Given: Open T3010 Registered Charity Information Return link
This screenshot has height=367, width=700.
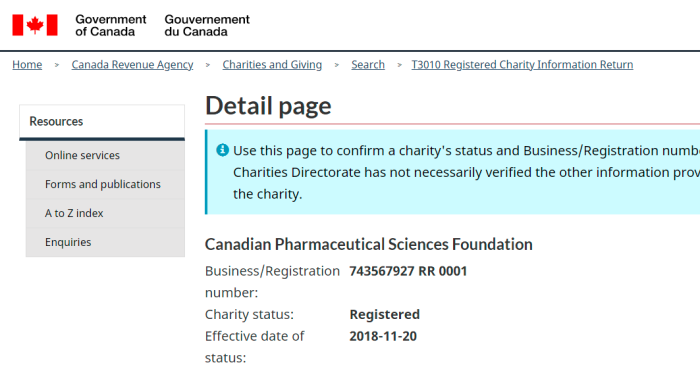Looking at the screenshot, I should pos(522,65).
